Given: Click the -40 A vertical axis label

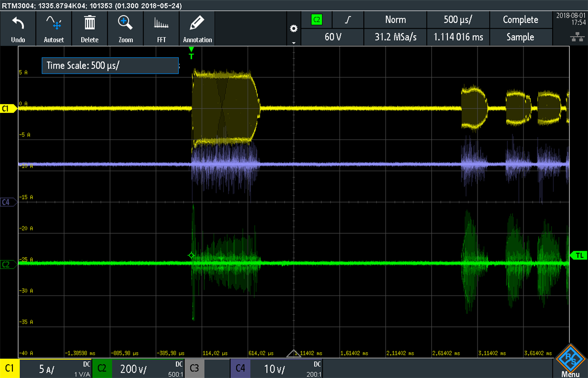Looking at the screenshot, I should (25, 353).
